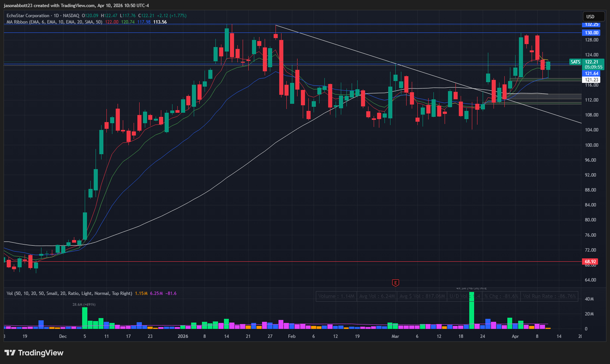Select the Vol indicator legend
This screenshot has height=364, width=610.
point(69,293)
